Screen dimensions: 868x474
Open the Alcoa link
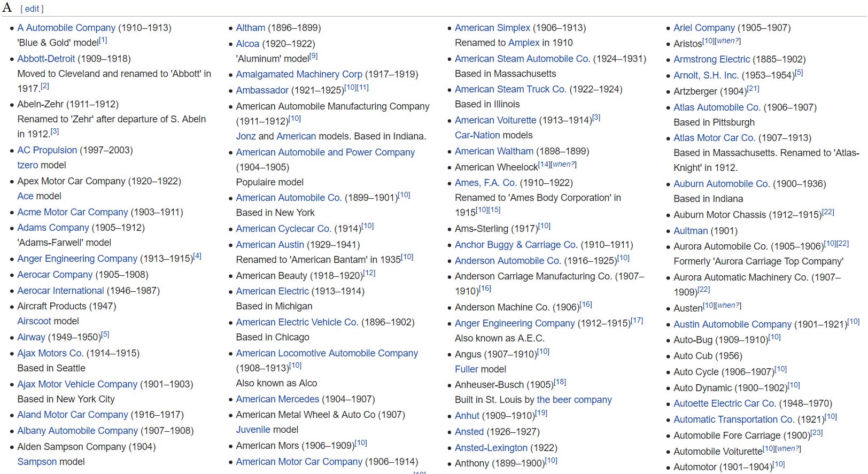[247, 44]
